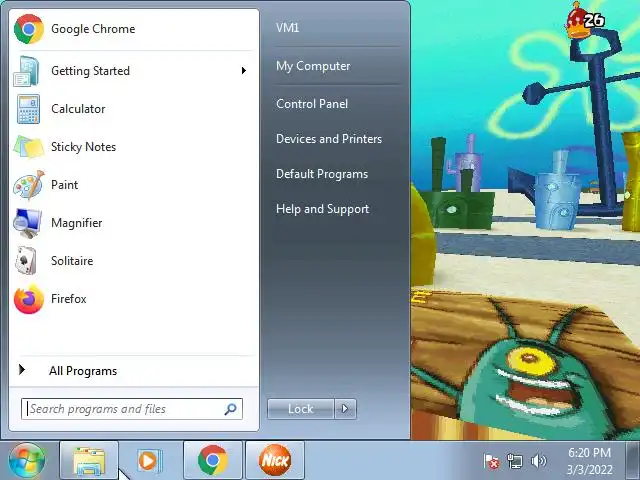Open the volume speaker tray icon
Screen dimensions: 640x480
[x=538, y=461]
